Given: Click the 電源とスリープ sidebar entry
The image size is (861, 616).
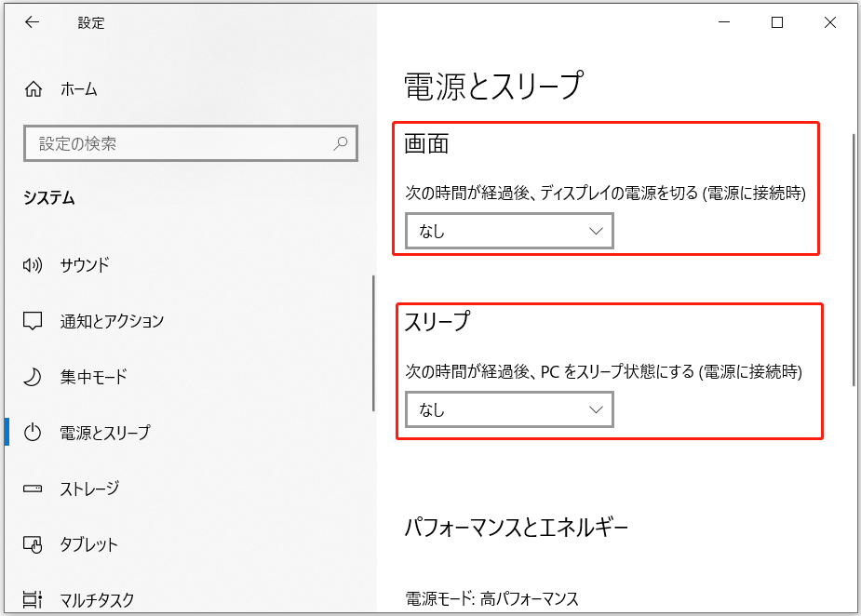Looking at the screenshot, I should click(102, 433).
